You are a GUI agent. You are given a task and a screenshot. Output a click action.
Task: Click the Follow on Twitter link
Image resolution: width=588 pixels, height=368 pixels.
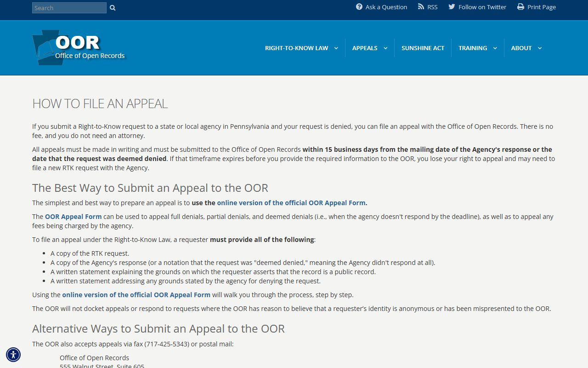(482, 7)
